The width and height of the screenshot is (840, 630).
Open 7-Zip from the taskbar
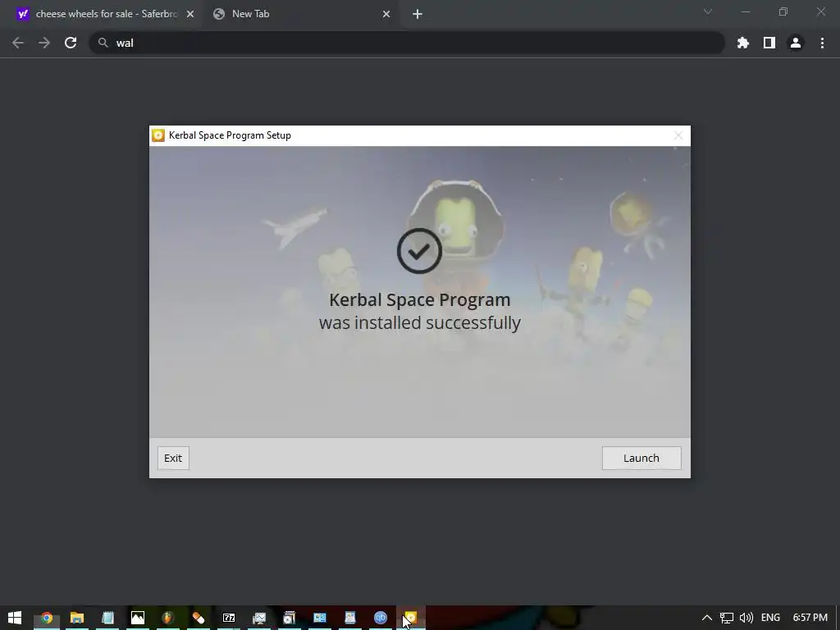tap(229, 618)
